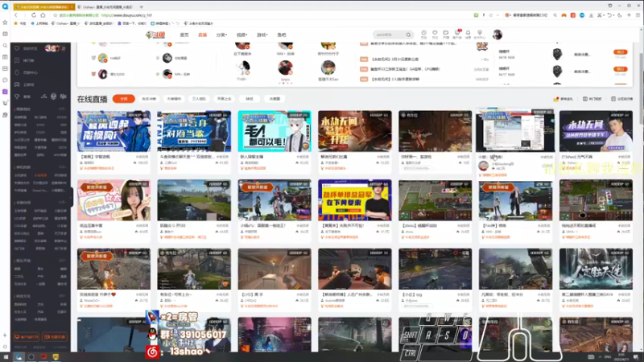Open the browser hamburger menu icon

638,15
